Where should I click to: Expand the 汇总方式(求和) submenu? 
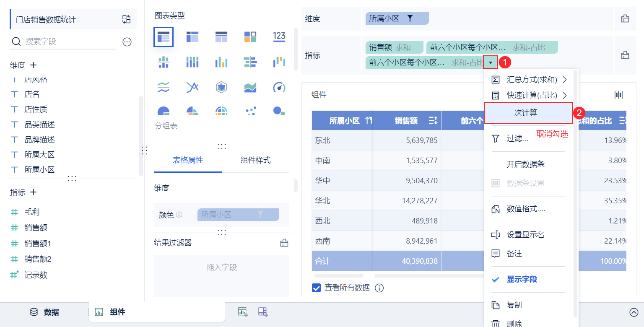tap(529, 80)
